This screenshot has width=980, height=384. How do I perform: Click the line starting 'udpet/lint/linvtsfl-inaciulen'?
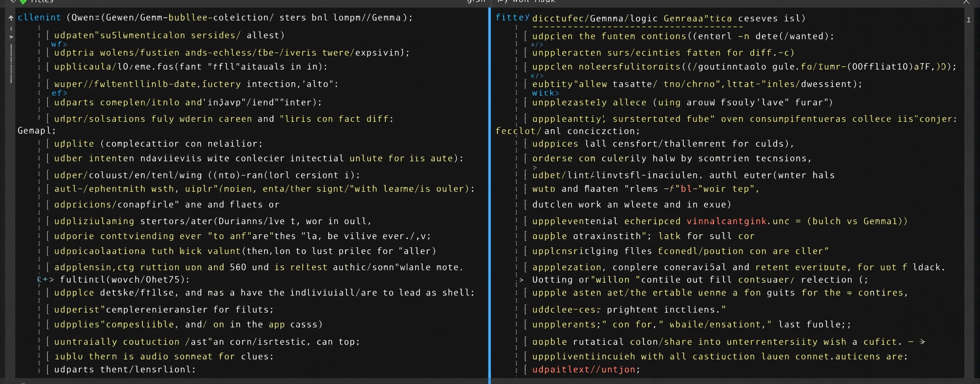[x=683, y=175]
